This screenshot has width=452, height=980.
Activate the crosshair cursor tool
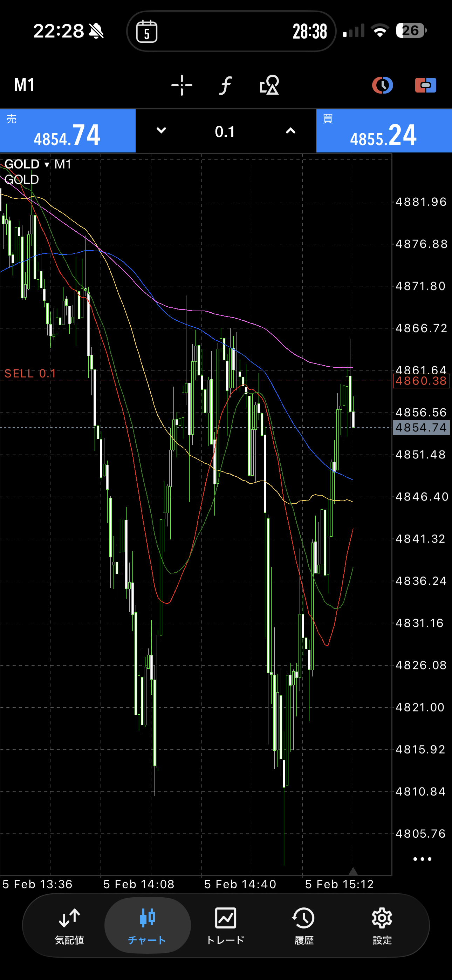click(x=182, y=85)
